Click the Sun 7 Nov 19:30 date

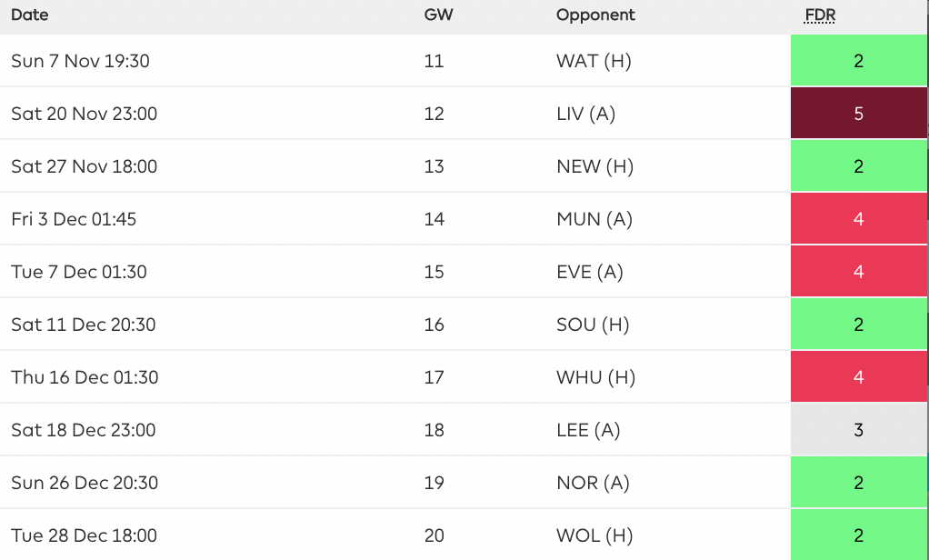point(80,60)
